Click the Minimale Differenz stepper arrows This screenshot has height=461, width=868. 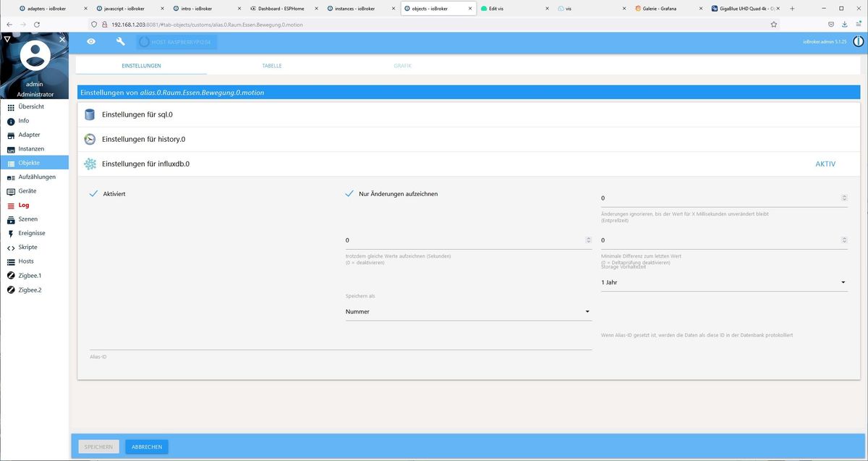pos(844,240)
